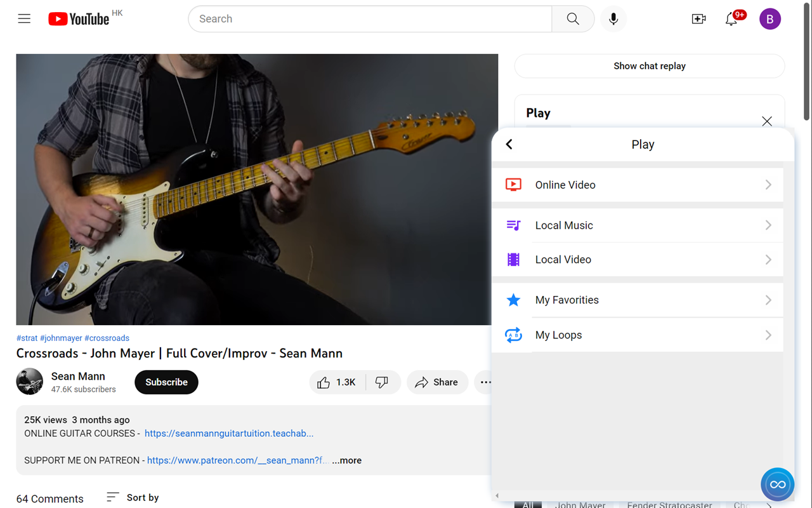Screen dimensions: 812x508
Task: Select Local Music menu item
Action: (564, 225)
